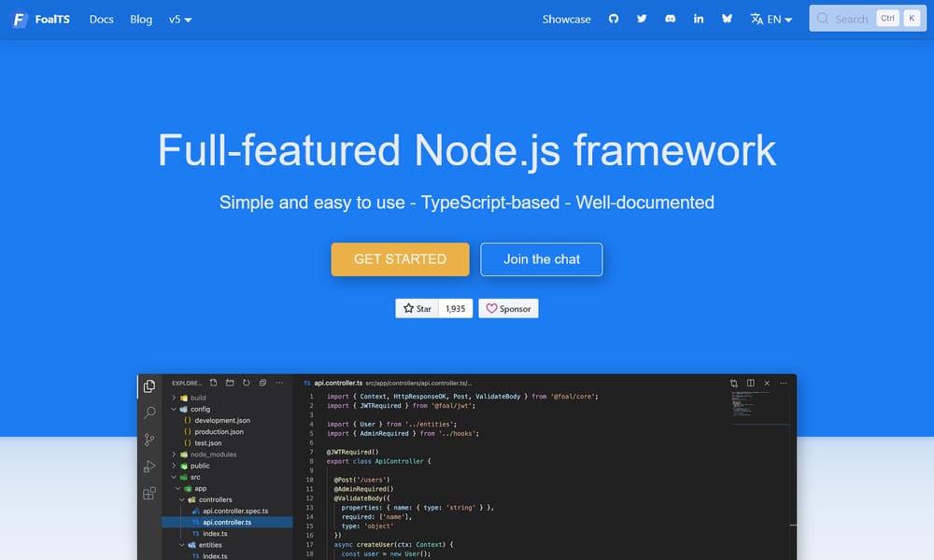Click the FoalTS brand name link

(52, 20)
